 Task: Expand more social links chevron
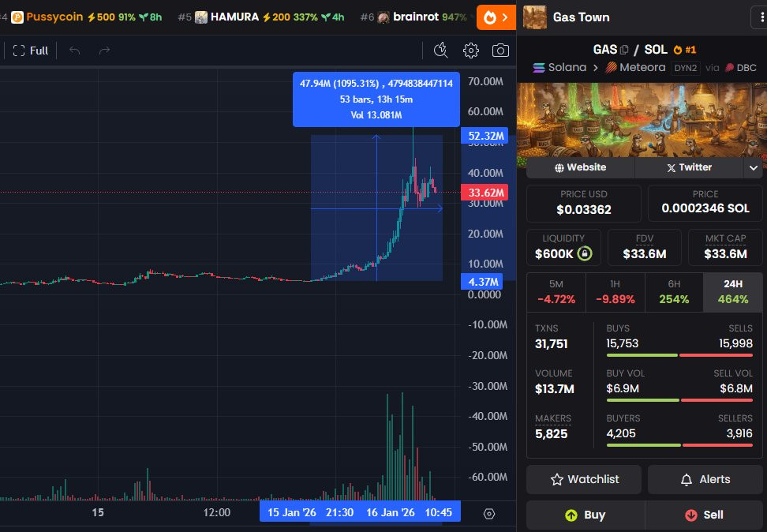coord(754,167)
